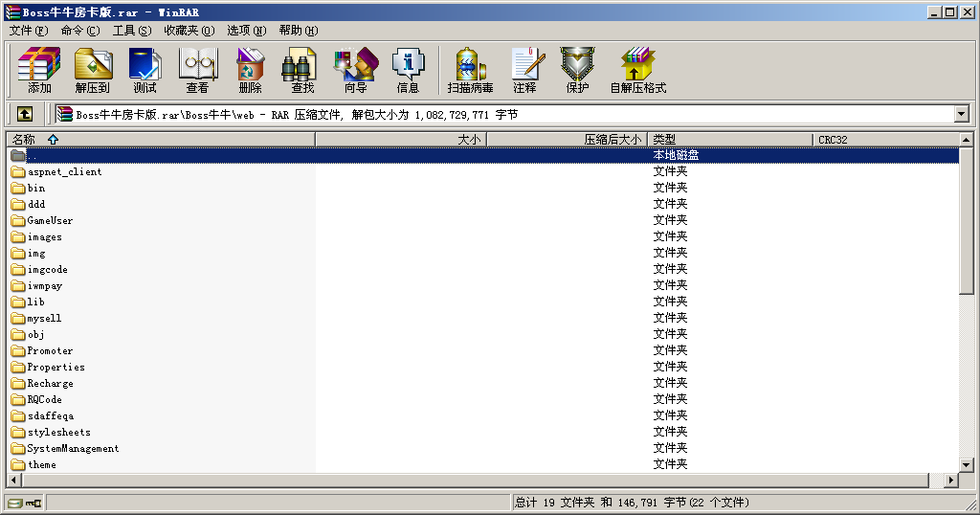Select the aspnet_client folder
The height and width of the screenshot is (515, 980).
(64, 172)
